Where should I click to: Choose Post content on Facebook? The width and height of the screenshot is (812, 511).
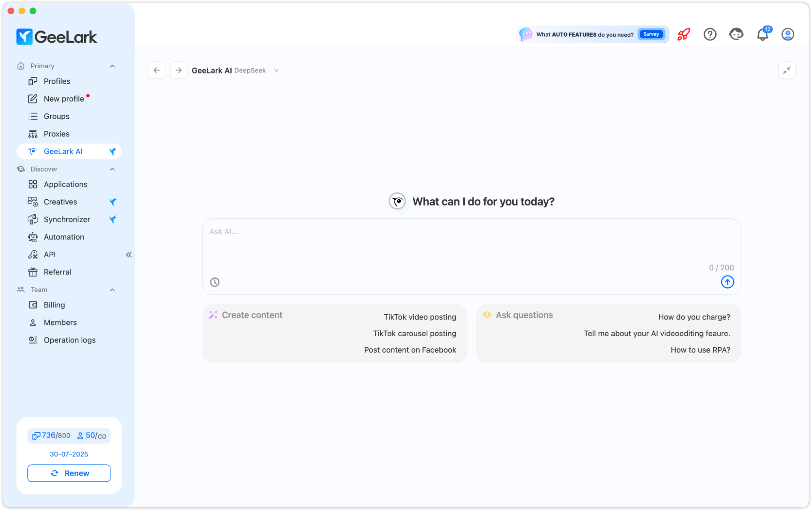(x=410, y=350)
